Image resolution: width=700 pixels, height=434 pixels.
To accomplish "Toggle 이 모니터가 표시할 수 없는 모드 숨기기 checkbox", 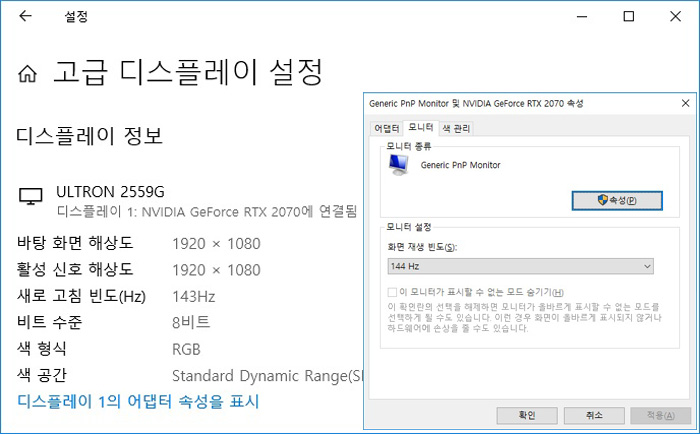I will pos(392,292).
